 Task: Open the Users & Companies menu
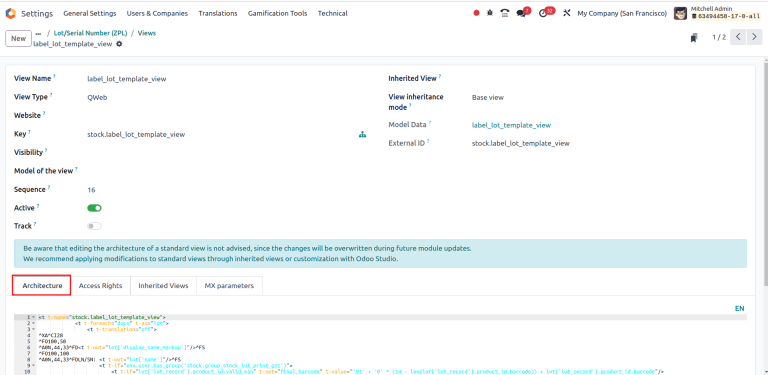[157, 13]
